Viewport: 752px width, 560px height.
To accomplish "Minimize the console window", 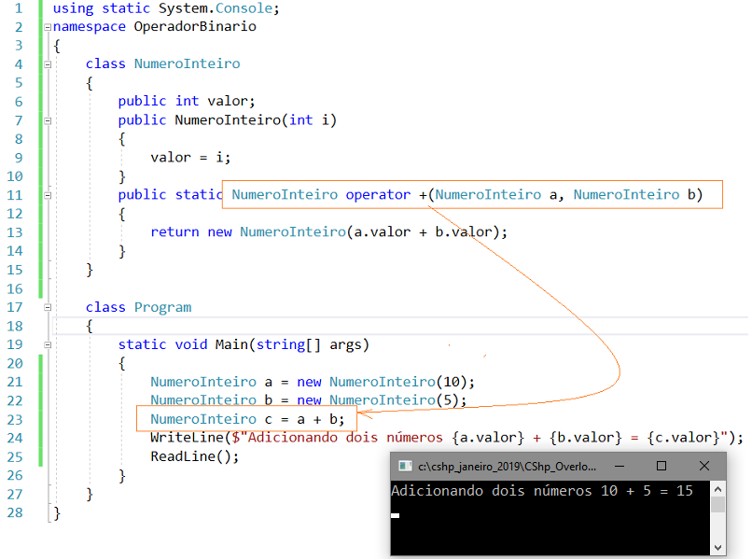I will coord(620,466).
